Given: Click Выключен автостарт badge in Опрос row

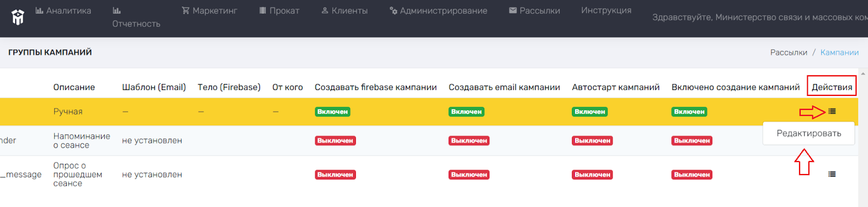Looking at the screenshot, I should (x=592, y=175).
